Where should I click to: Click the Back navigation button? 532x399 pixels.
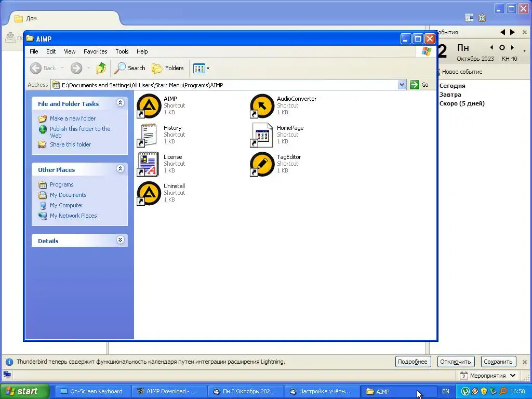(x=43, y=68)
